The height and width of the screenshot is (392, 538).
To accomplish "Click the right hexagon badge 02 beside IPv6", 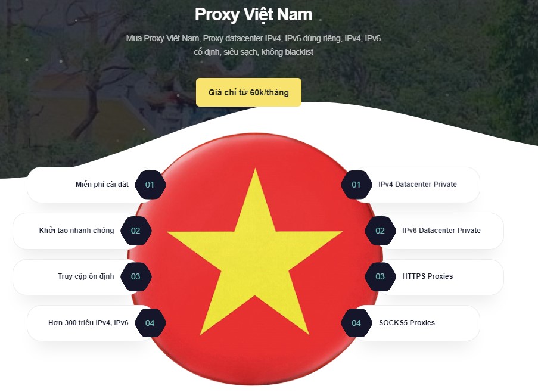I will [380, 231].
